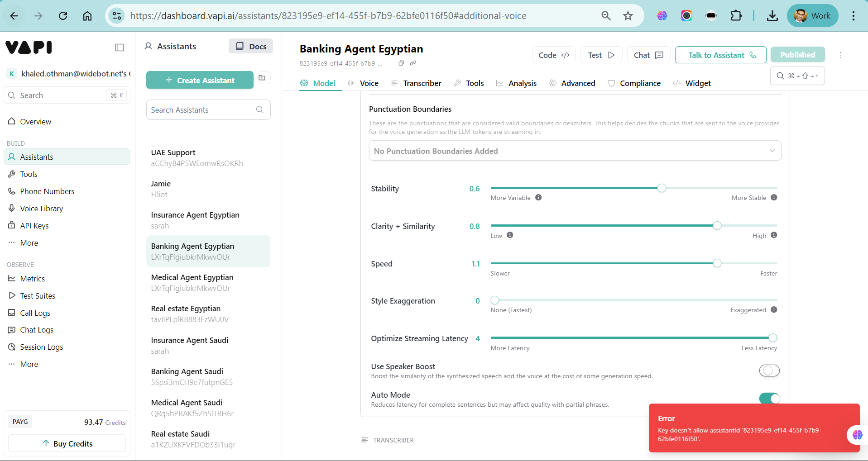The image size is (868, 461).
Task: Bookmark this page with star icon
Action: [x=628, y=16]
